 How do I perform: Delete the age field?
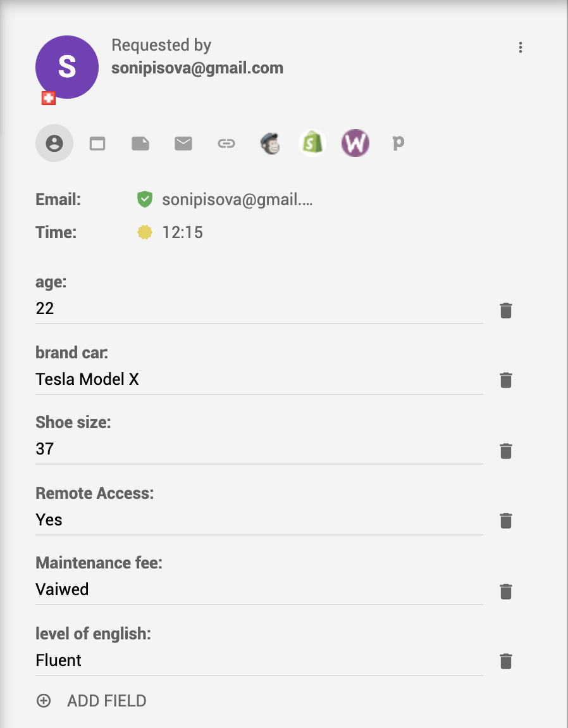click(x=506, y=311)
